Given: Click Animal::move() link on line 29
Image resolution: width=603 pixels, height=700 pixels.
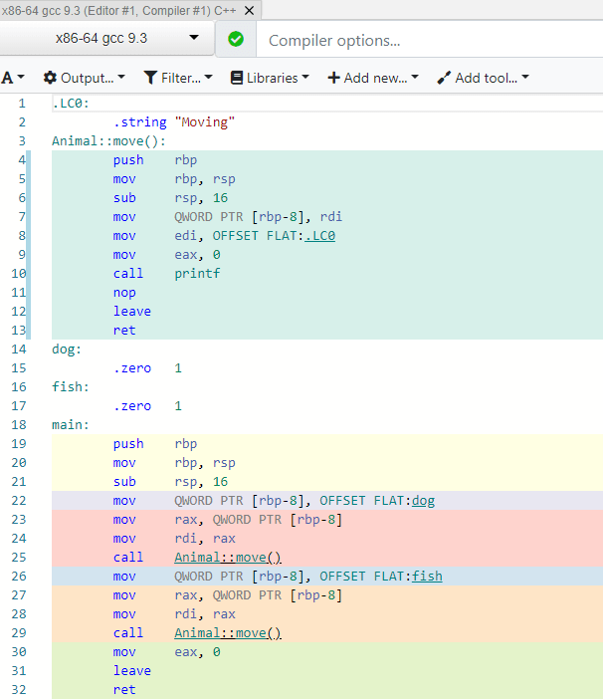Looking at the screenshot, I should (x=228, y=633).
